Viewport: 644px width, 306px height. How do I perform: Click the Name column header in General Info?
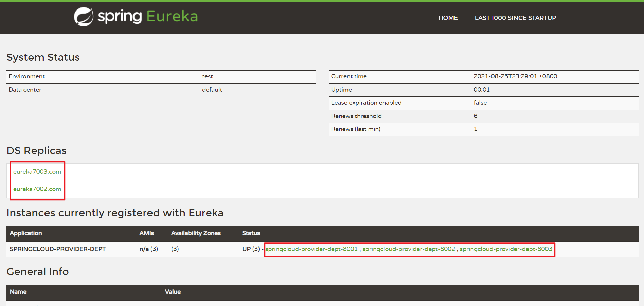pos(18,292)
